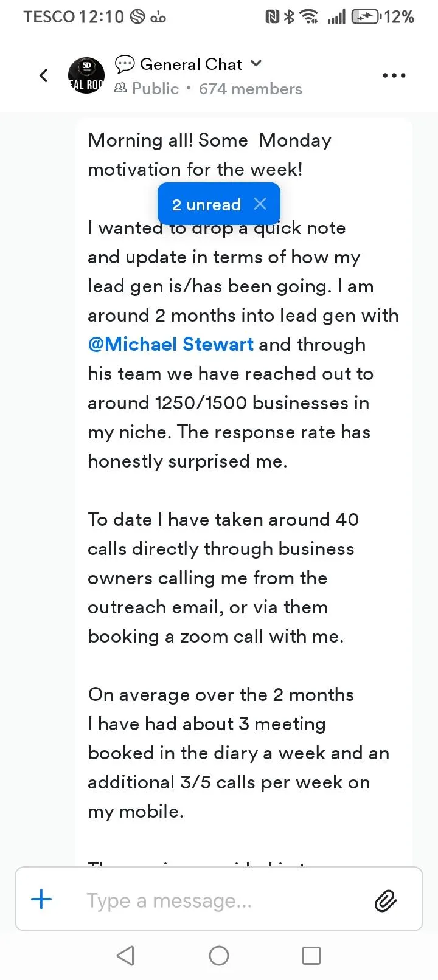Tap the plus icon beside message box
The image size is (438, 980).
[x=41, y=899]
